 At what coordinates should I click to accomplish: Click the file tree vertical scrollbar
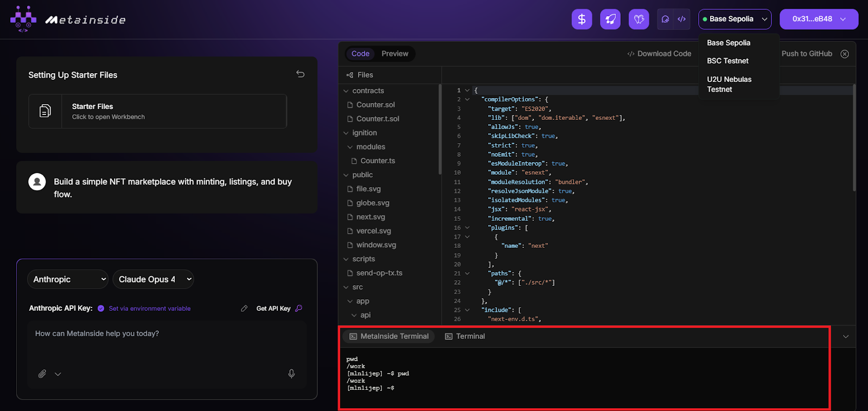(x=440, y=130)
